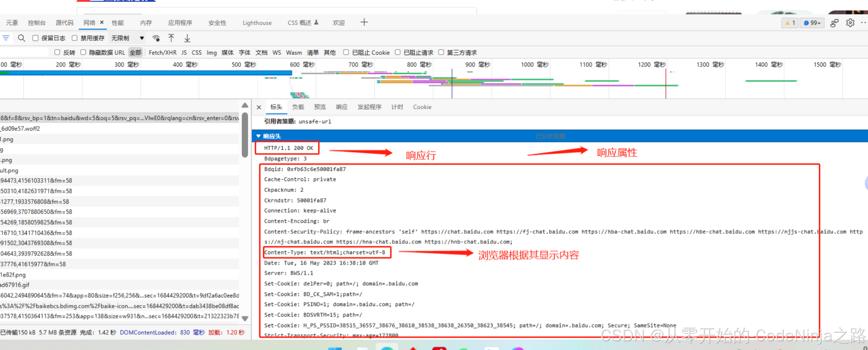
Task: Open the 源代码 panel tab
Action: tap(64, 23)
